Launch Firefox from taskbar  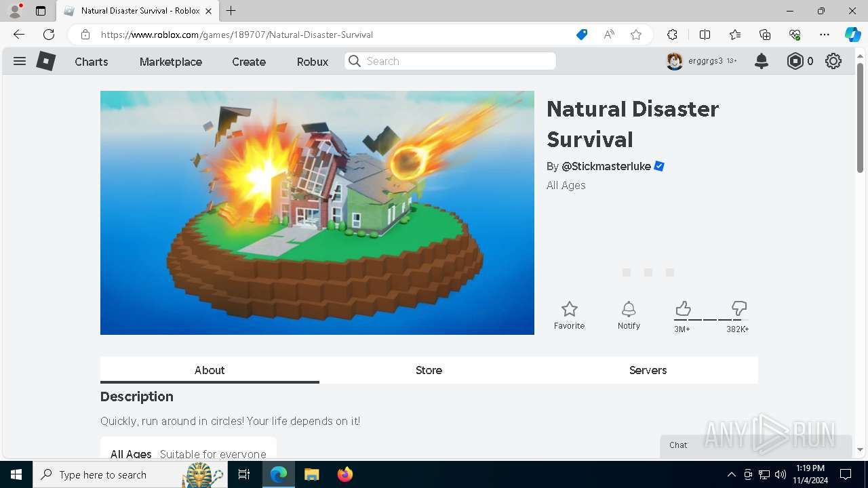point(345,474)
